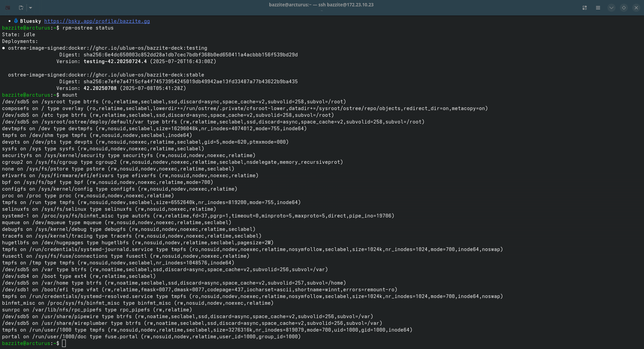Screen dimensions: 644x349
Task: Click the Bluesky butterfly icon
Action: (x=16, y=21)
